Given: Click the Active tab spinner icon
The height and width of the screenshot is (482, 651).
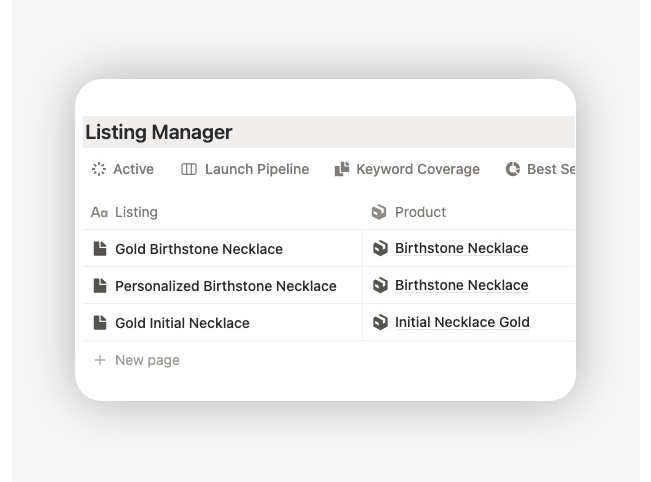Looking at the screenshot, I should pos(99,169).
